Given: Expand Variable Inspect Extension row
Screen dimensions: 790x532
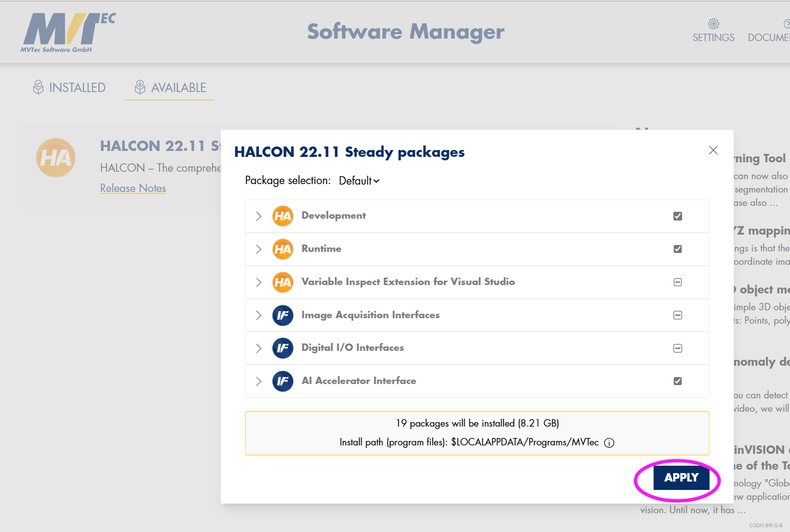Looking at the screenshot, I should pyautogui.click(x=259, y=282).
